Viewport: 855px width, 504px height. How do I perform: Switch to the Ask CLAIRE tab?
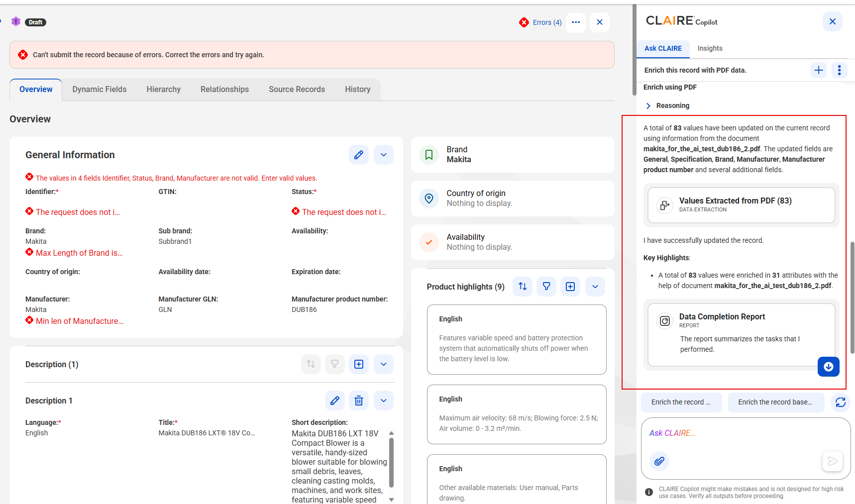click(663, 48)
